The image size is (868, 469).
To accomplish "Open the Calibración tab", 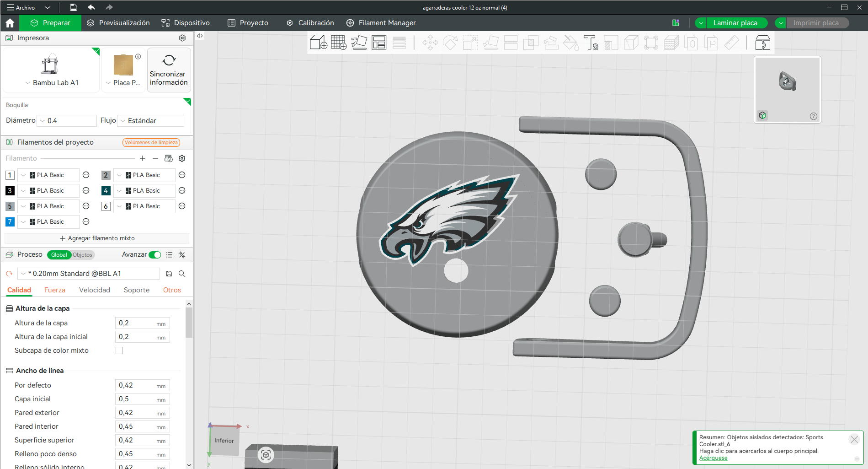I will point(310,23).
